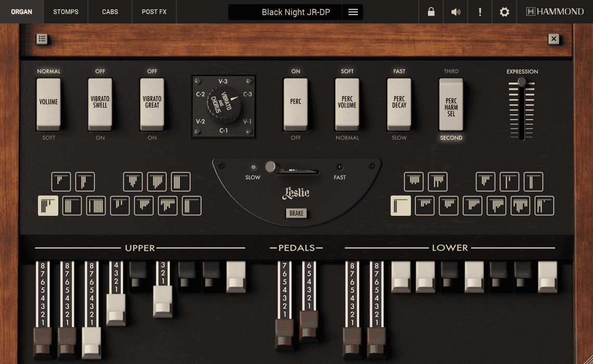Select sixth upper preset in bottom row
Image resolution: width=593 pixels, height=364 pixels.
[x=168, y=205]
